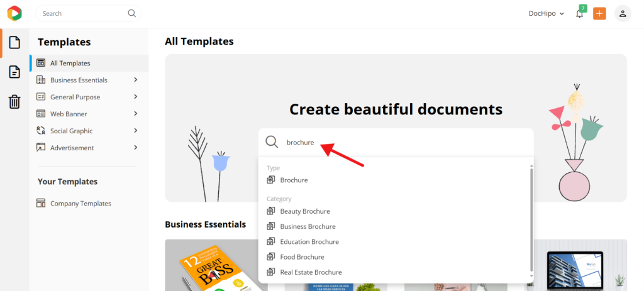Click icon next to Business Brochure suggestion

pos(270,226)
